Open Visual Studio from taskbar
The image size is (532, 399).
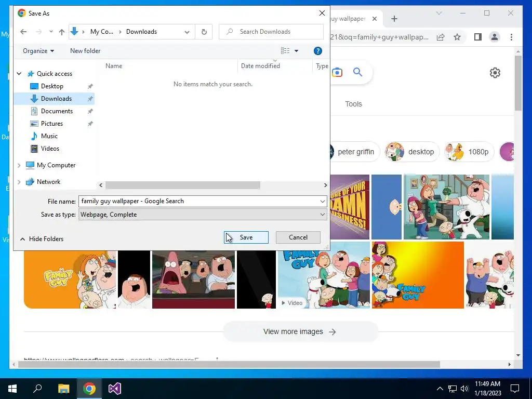(x=115, y=389)
